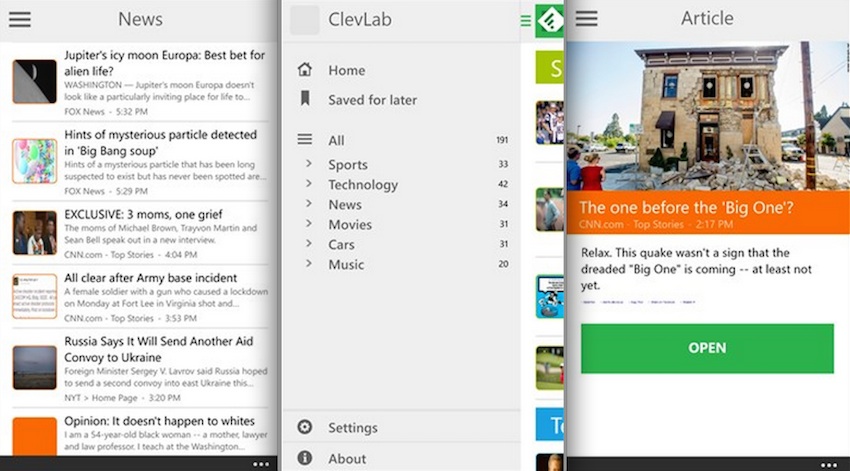Open the Technology category
This screenshot has height=471, width=850.
[363, 185]
